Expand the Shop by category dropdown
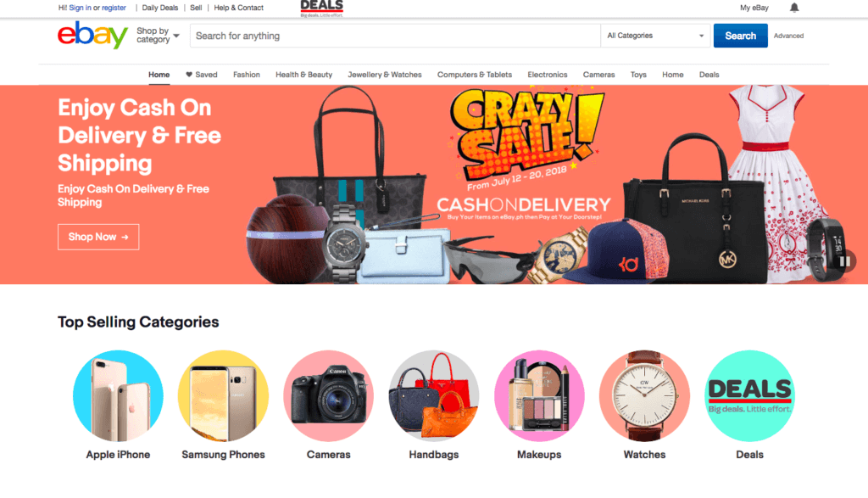 158,36
